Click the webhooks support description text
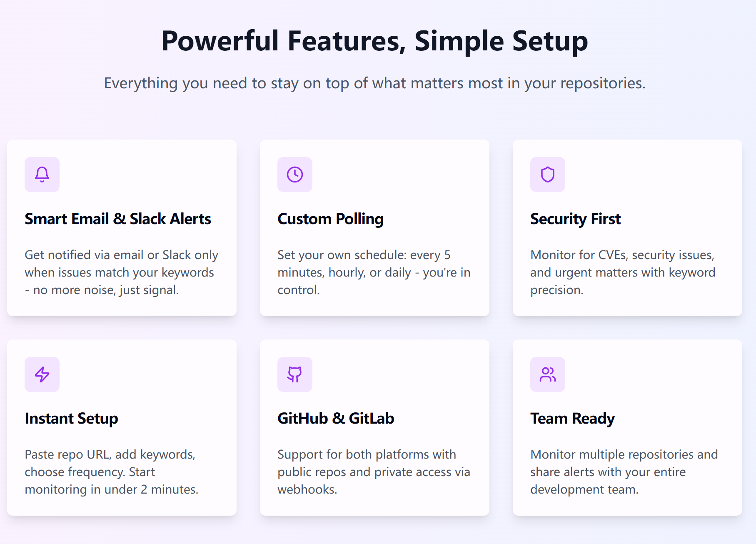The width and height of the screenshot is (756, 544). pyautogui.click(x=374, y=472)
